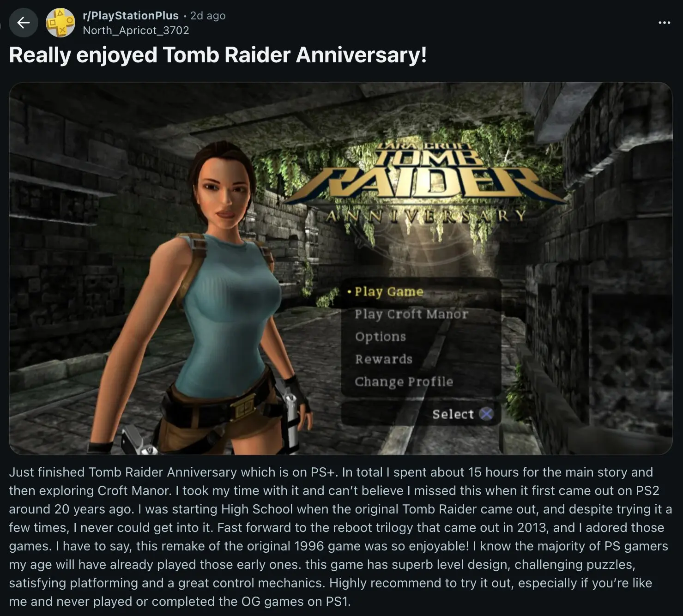
Task: Select the Play Game menu entry
Action: pos(389,292)
